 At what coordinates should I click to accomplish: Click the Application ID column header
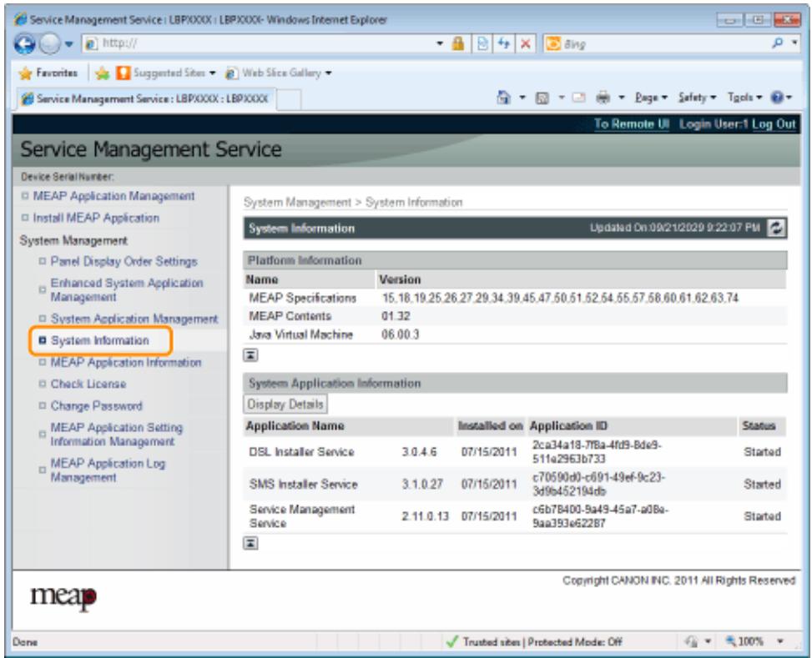coord(568,426)
